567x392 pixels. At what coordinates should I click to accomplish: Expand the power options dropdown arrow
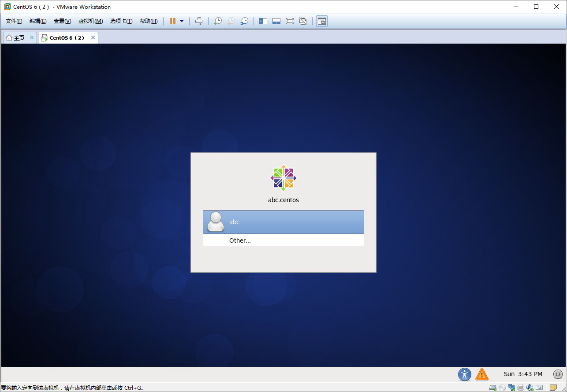[x=182, y=21]
